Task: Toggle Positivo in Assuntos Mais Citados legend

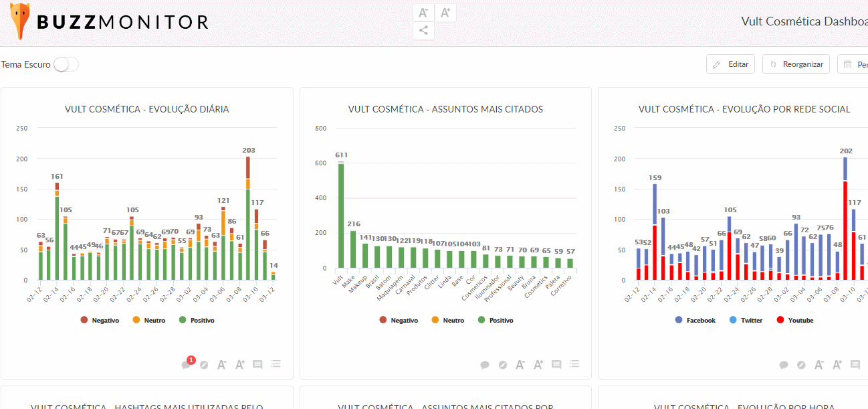Action: [495, 321]
